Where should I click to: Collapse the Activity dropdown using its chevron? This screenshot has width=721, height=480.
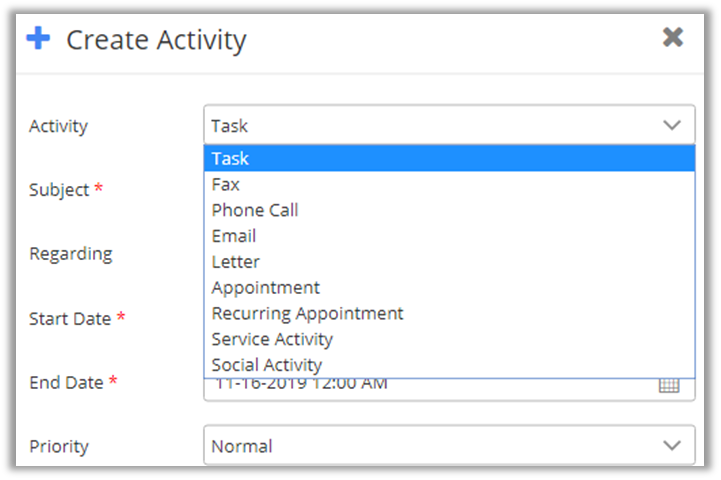(672, 126)
